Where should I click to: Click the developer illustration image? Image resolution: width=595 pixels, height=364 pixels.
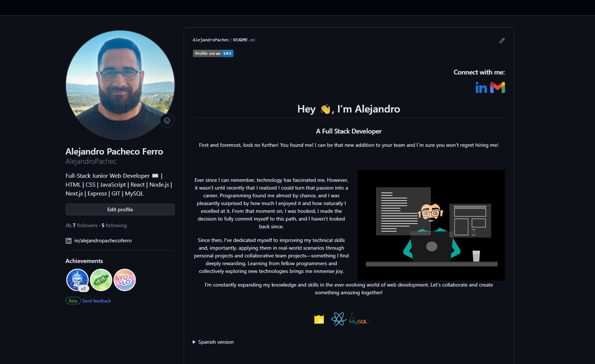431,225
